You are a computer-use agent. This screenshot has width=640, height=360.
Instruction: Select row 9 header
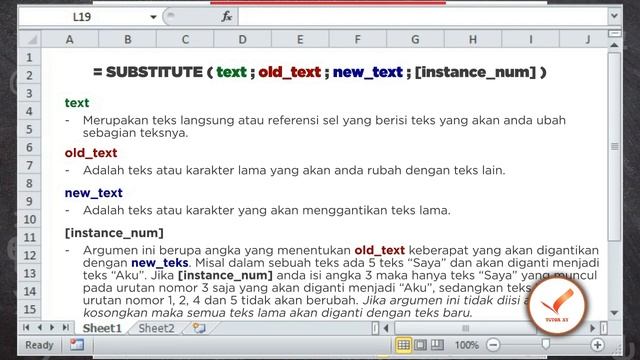(x=29, y=201)
